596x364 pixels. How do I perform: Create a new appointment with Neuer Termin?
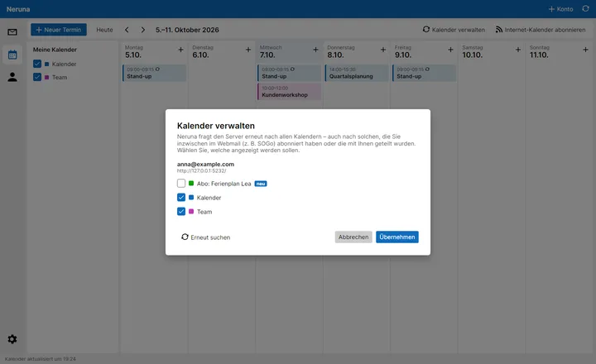pyautogui.click(x=59, y=30)
